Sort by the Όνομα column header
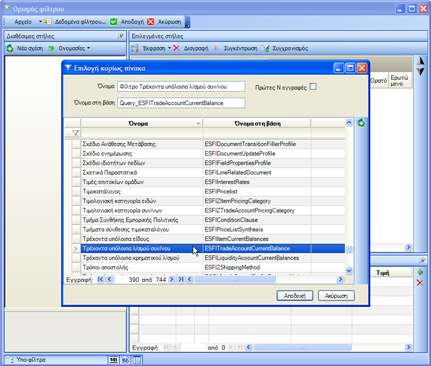The width and height of the screenshot is (431, 366). (x=141, y=124)
